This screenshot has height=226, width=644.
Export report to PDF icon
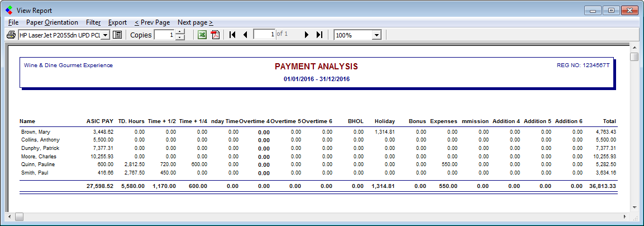[215, 35]
